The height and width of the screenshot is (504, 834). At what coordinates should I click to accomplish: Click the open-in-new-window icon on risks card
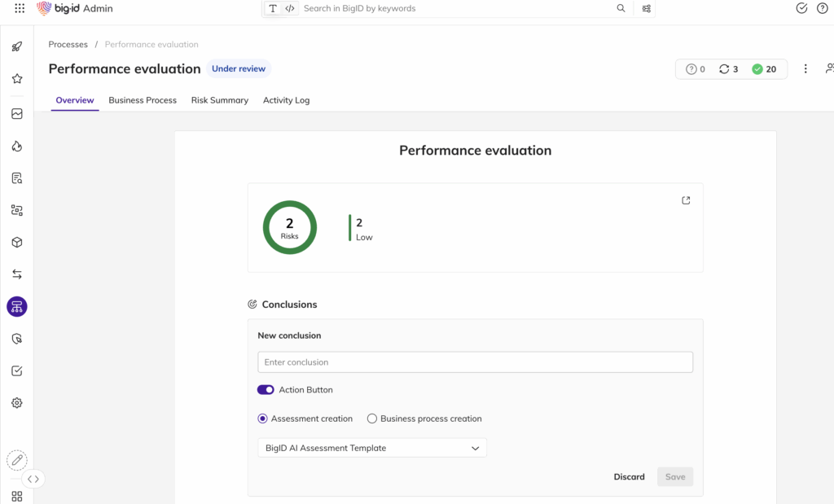(686, 200)
